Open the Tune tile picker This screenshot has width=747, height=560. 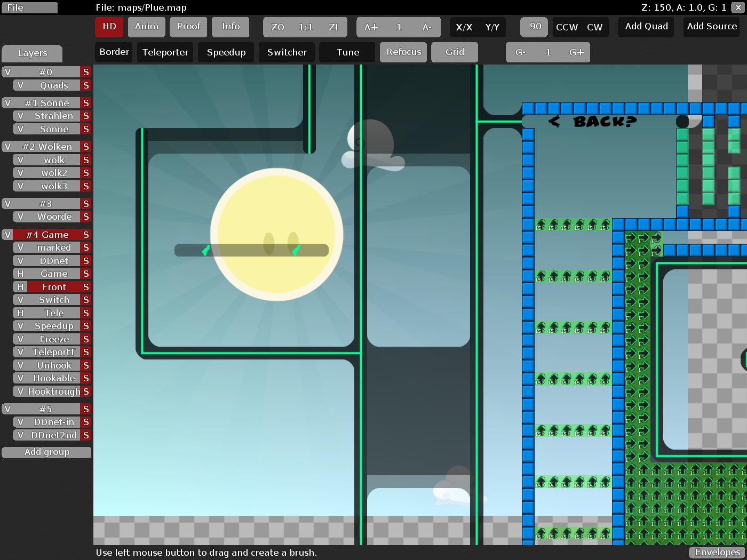(x=346, y=52)
